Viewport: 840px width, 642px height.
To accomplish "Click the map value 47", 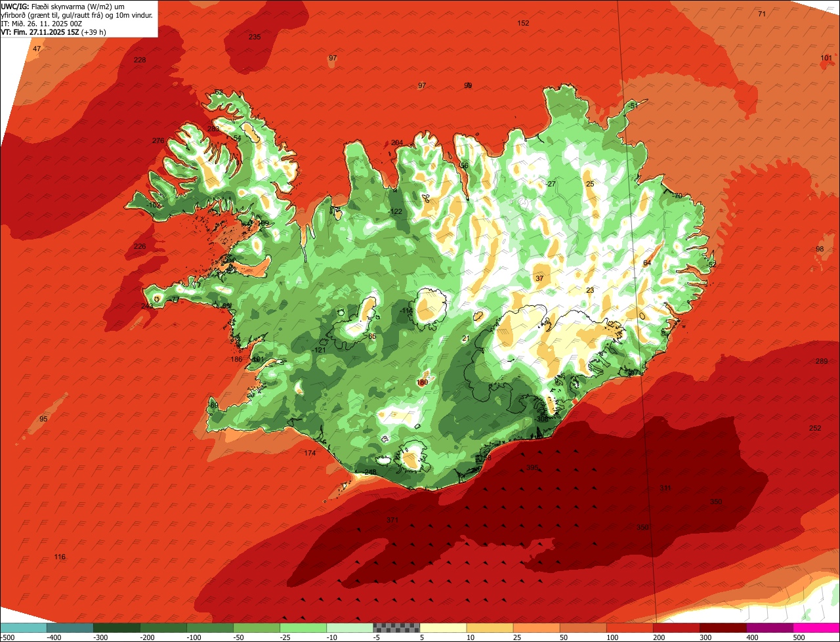I will click(37, 49).
